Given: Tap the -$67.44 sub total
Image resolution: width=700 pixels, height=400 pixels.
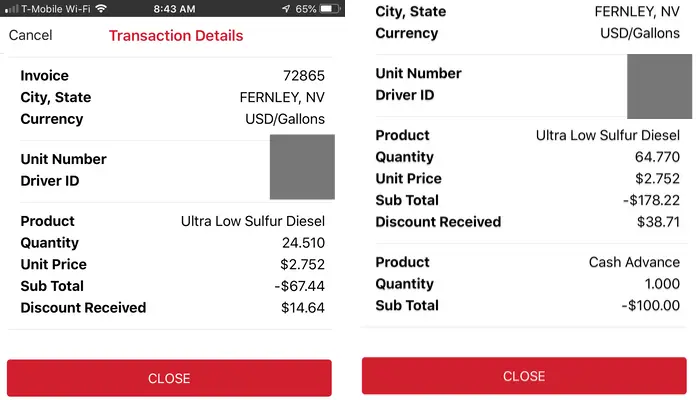Looking at the screenshot, I should [300, 286].
